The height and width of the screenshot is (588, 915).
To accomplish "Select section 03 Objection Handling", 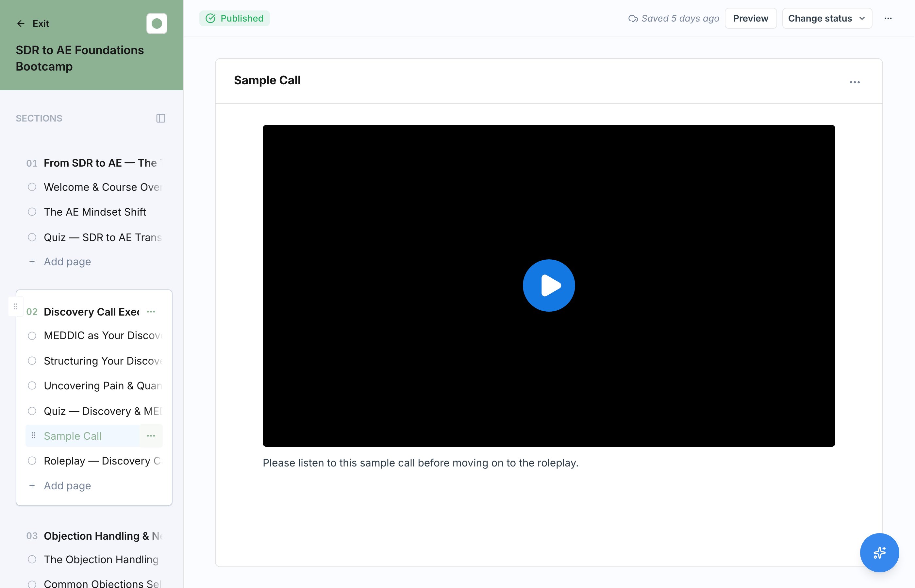I will click(103, 536).
